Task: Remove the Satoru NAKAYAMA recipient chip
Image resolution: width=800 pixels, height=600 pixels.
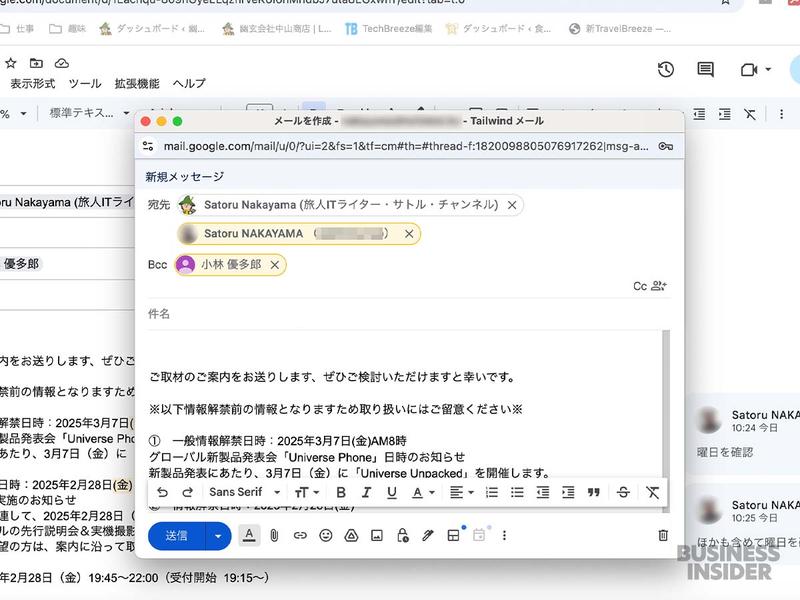Action: pos(409,234)
